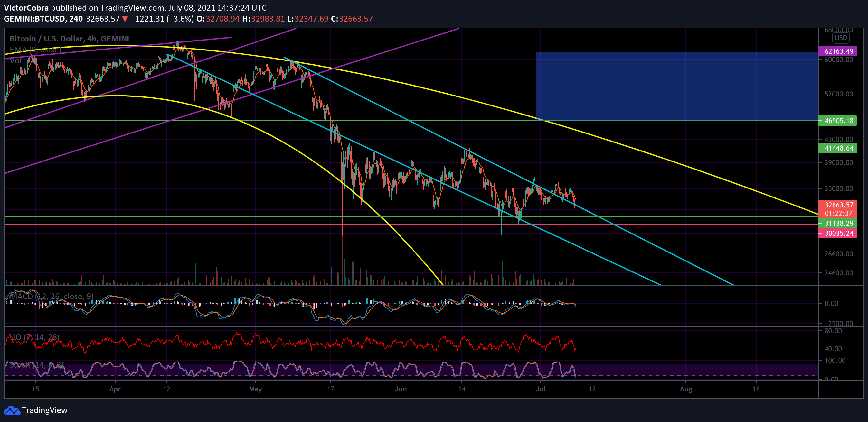Click the UO (7, 14, 28) legend
The width and height of the screenshot is (868, 422).
click(x=34, y=337)
